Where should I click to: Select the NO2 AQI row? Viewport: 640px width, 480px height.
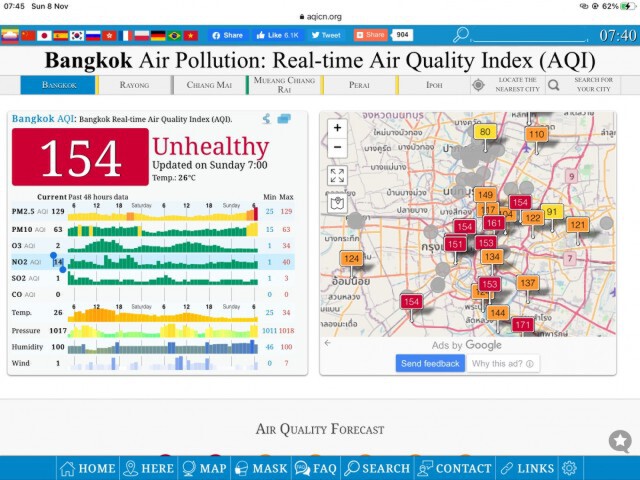[153, 262]
